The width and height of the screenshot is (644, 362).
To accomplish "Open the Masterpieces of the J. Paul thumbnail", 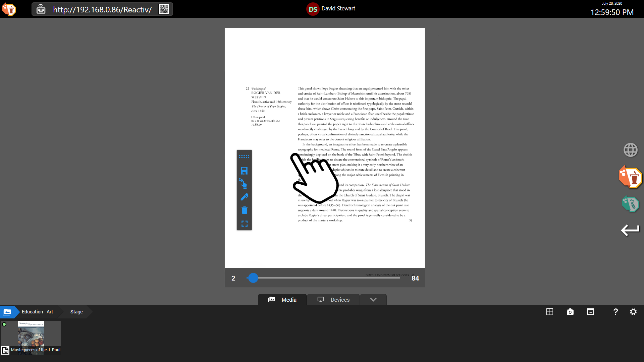I will [x=31, y=338].
